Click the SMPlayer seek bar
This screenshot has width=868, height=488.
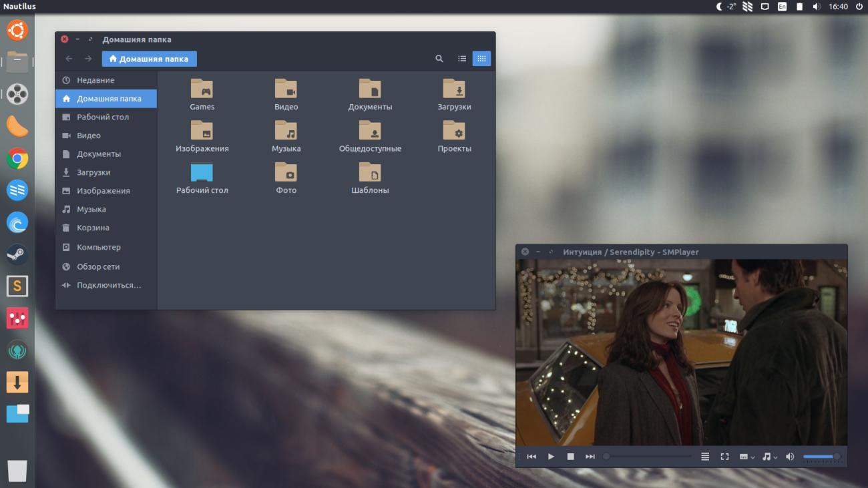648,457
